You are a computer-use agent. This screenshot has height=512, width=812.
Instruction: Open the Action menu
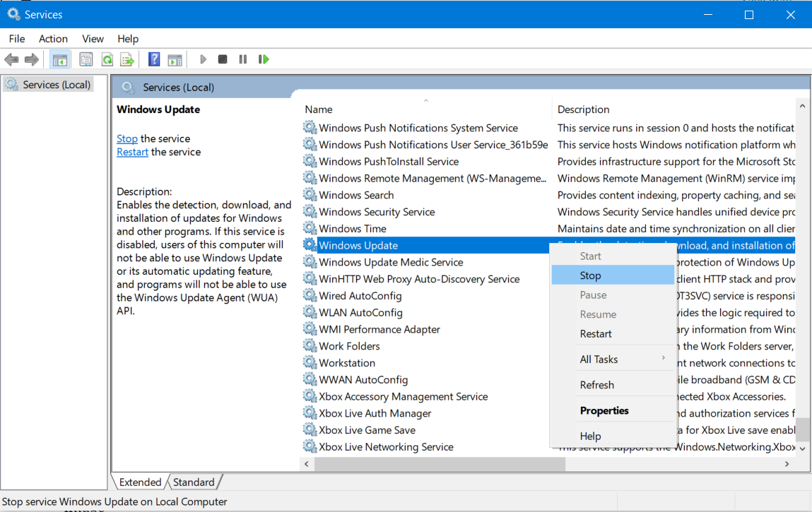tap(53, 39)
